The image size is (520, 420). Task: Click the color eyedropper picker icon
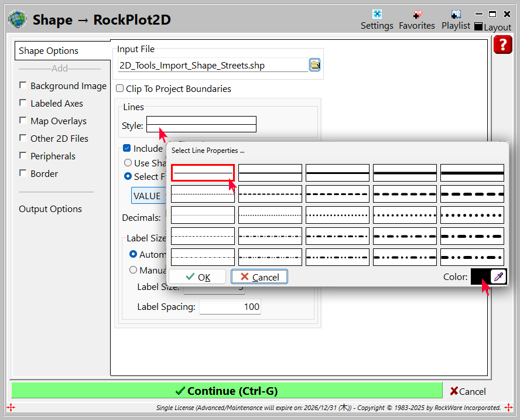[498, 277]
